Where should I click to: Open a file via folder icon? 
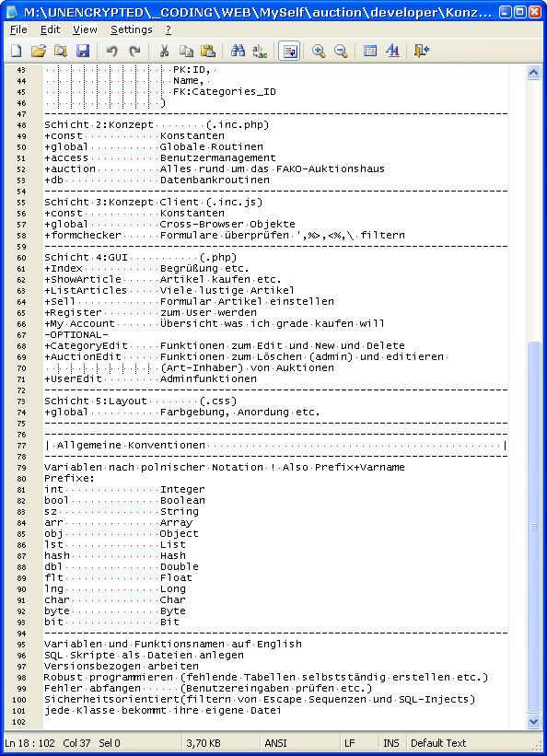pyautogui.click(x=39, y=51)
